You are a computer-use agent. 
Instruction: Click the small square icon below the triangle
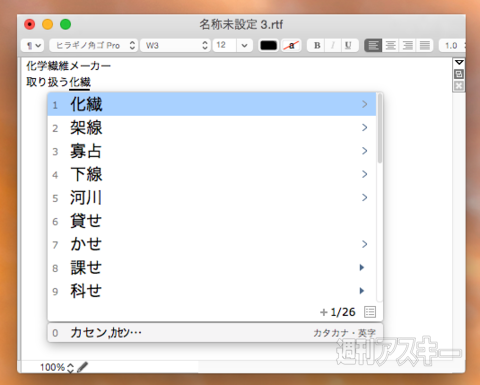coord(459,74)
